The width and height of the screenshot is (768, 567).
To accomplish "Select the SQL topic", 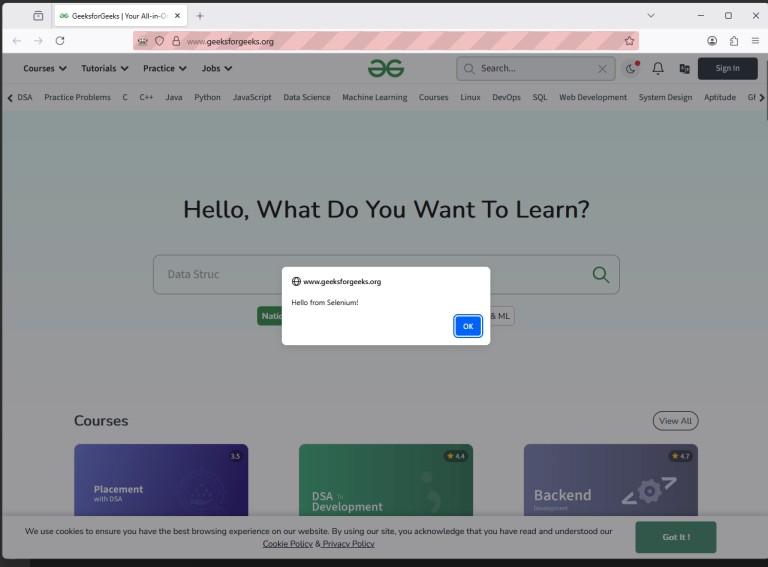I will pos(540,97).
